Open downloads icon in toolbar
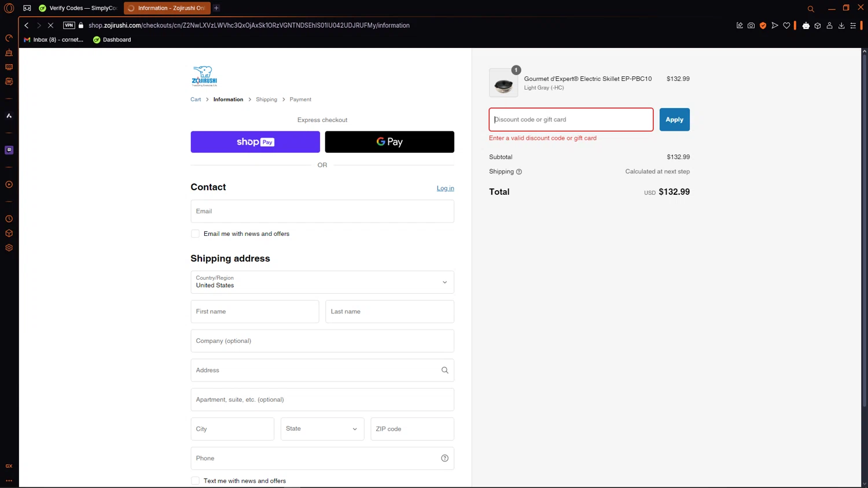Viewport: 868px width, 488px height. click(841, 25)
